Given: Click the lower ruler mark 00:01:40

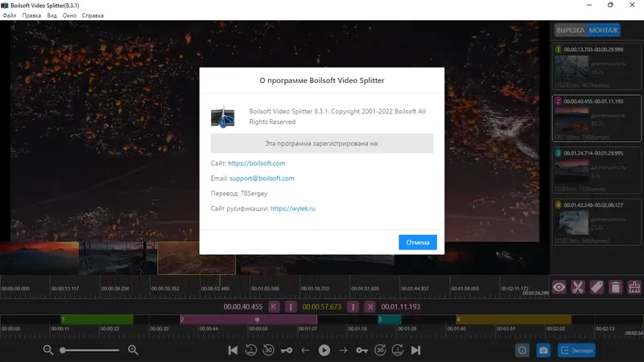Looking at the screenshot, I should 456,329.
